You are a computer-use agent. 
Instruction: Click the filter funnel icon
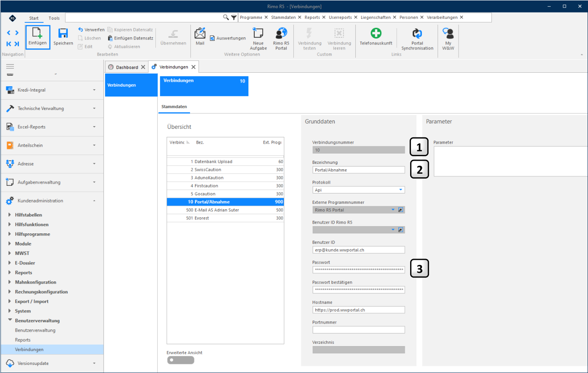point(234,18)
